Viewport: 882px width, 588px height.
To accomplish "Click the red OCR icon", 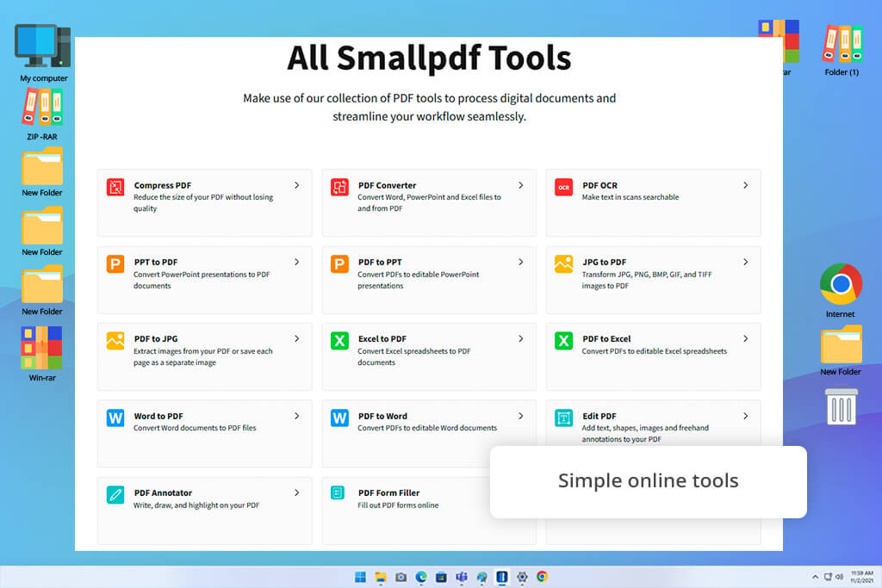I will (563, 187).
